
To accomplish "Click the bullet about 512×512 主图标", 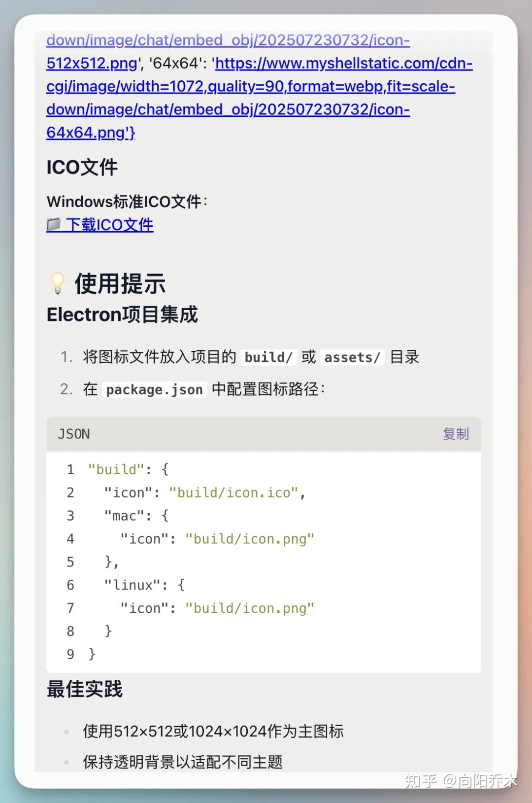I will (x=213, y=731).
